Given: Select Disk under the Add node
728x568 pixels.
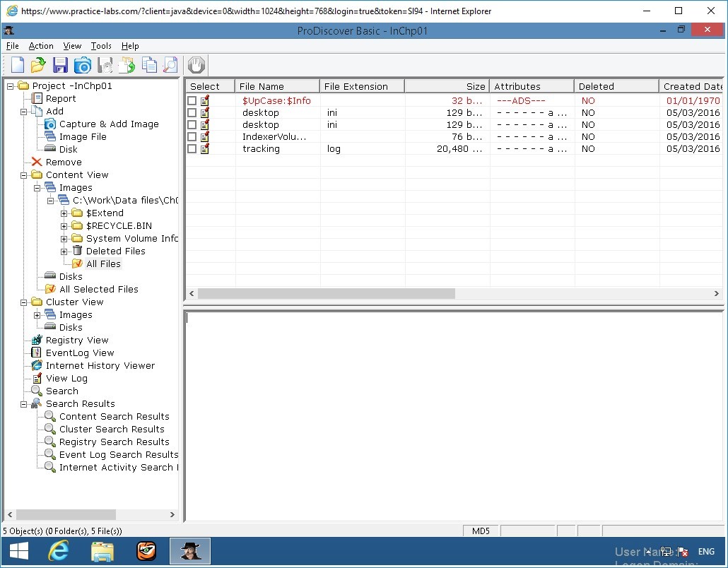Looking at the screenshot, I should coord(69,150).
